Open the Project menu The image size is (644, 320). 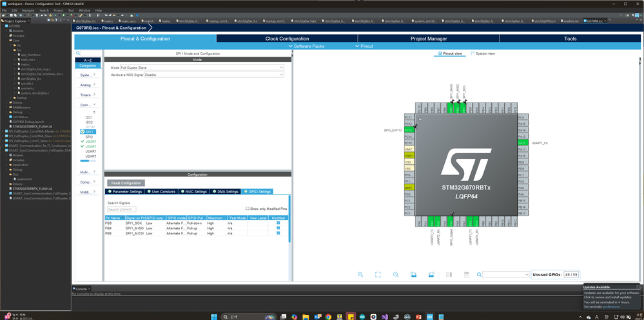58,10
